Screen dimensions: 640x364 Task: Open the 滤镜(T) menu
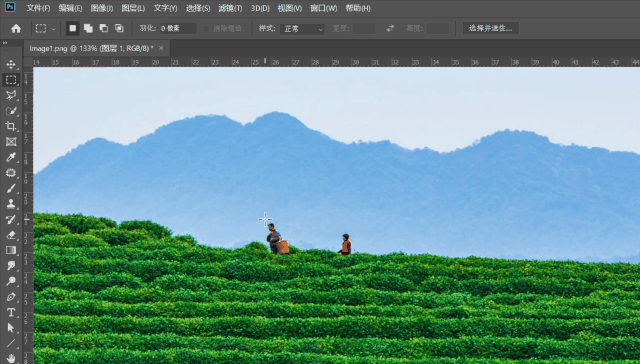[x=230, y=8]
